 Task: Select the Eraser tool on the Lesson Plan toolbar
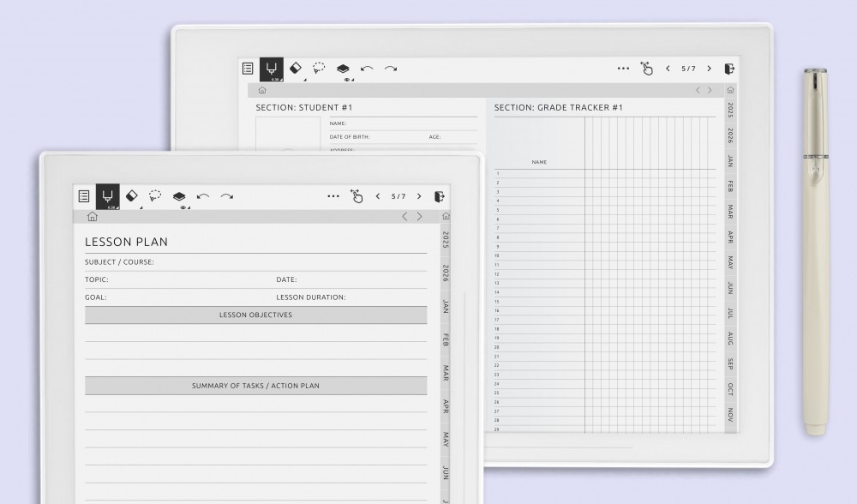pos(131,195)
